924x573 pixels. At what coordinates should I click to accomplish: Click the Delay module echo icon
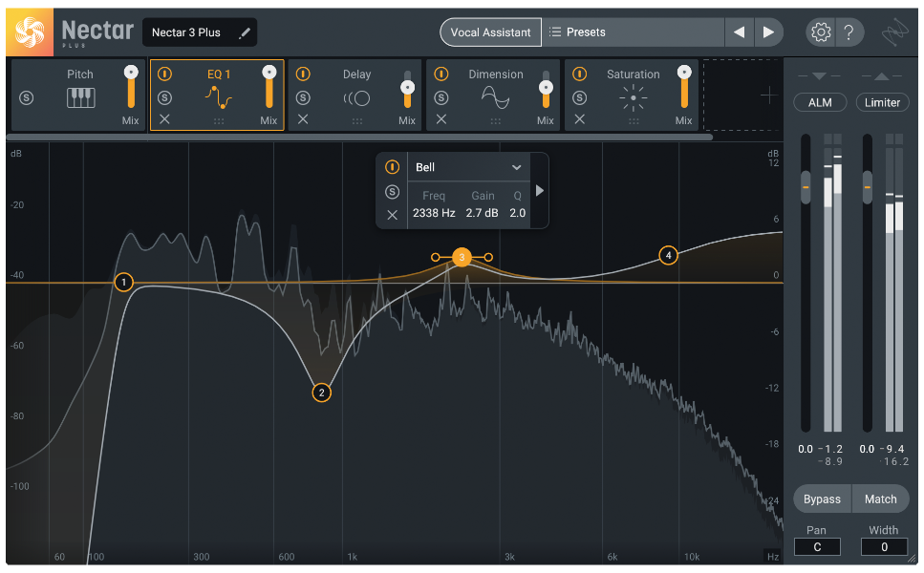coord(356,98)
